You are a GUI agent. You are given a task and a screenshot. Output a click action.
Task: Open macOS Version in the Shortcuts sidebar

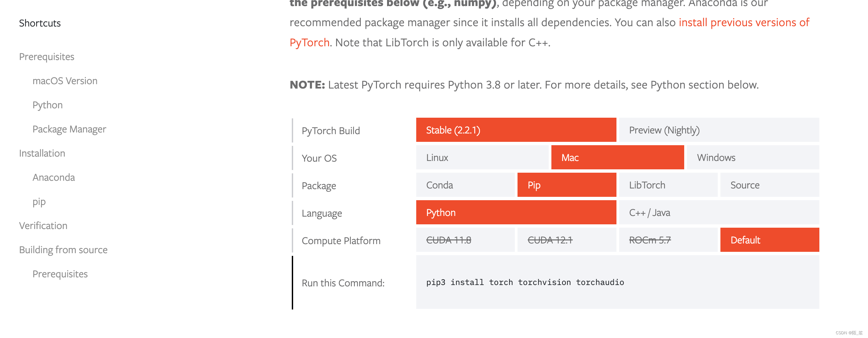pyautogui.click(x=65, y=80)
